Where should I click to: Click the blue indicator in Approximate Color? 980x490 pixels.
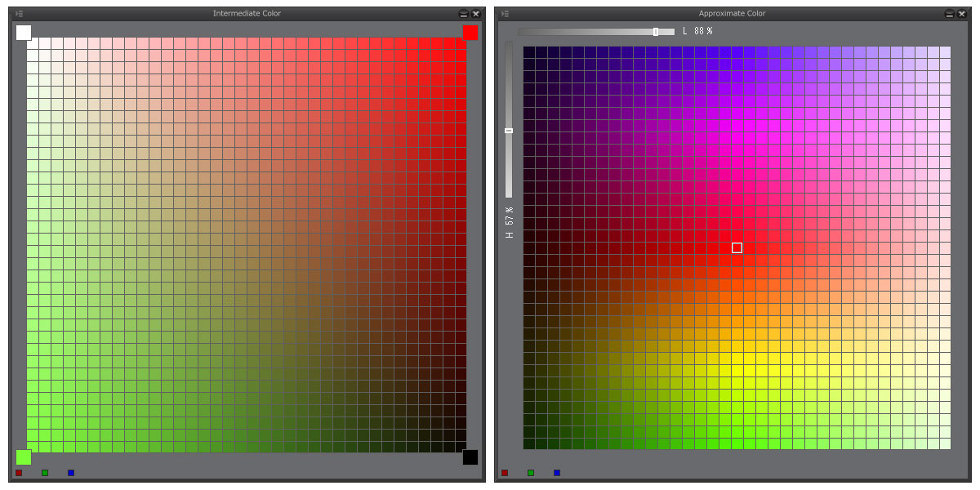(557, 473)
